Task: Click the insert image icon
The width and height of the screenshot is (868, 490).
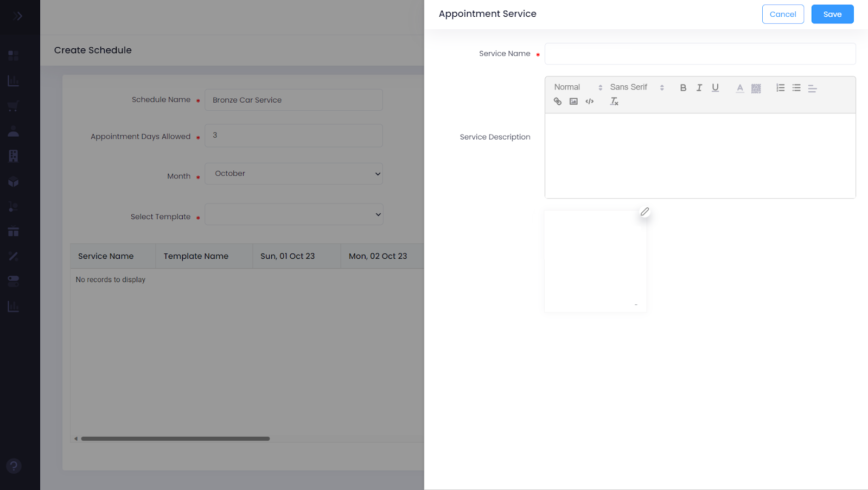Action: pyautogui.click(x=573, y=101)
